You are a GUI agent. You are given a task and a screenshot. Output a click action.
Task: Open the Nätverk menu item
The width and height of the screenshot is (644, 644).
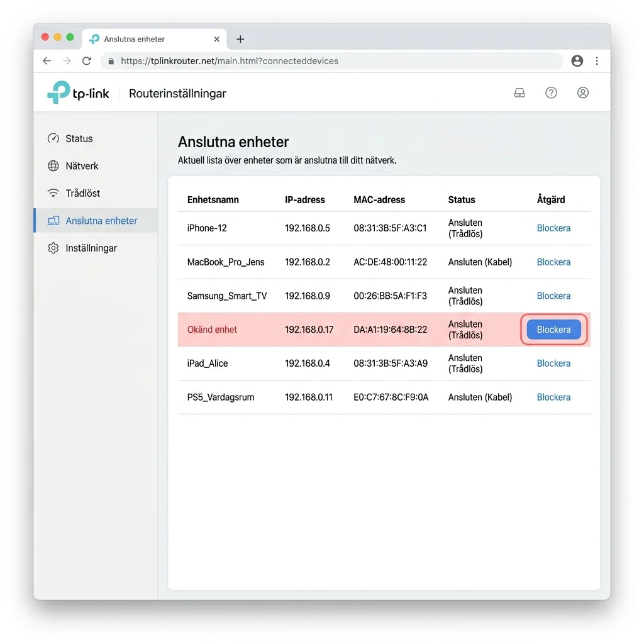96,166
